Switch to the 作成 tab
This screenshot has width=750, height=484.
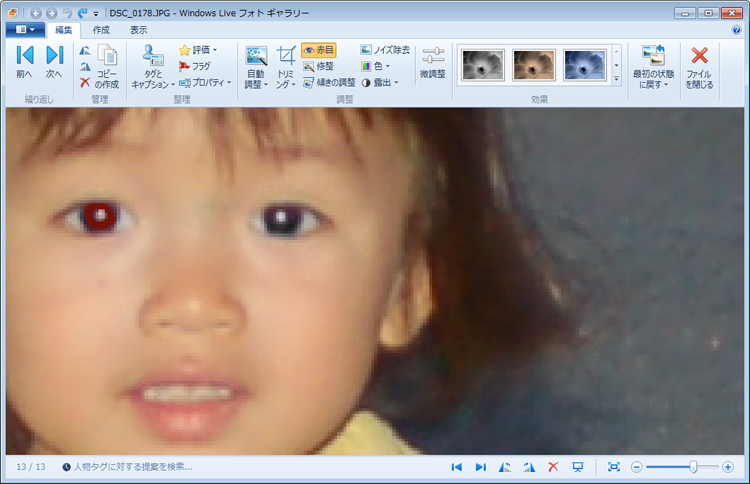[101, 30]
